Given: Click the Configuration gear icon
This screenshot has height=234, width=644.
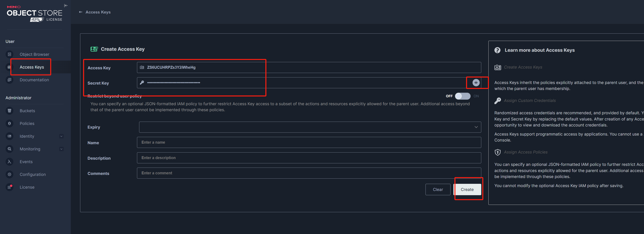Looking at the screenshot, I should click(9, 174).
